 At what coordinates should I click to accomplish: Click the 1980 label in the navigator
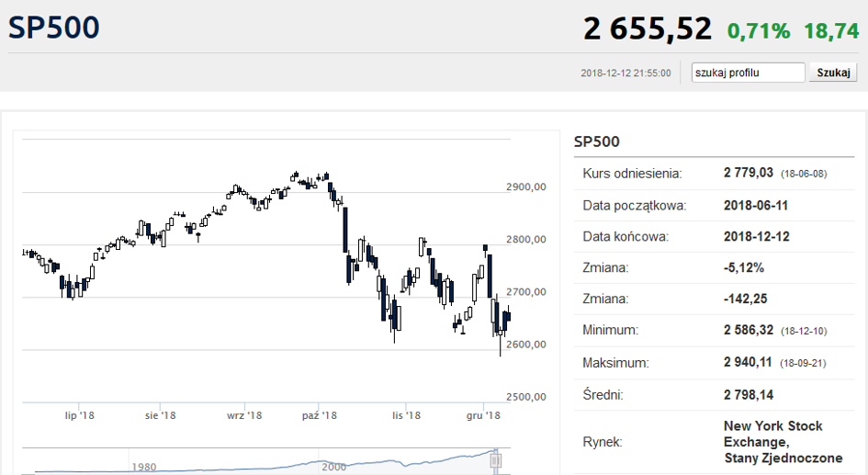[144, 468]
